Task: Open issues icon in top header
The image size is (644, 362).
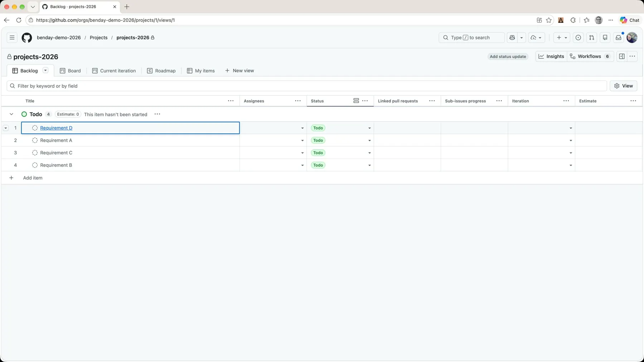Action: click(x=578, y=38)
